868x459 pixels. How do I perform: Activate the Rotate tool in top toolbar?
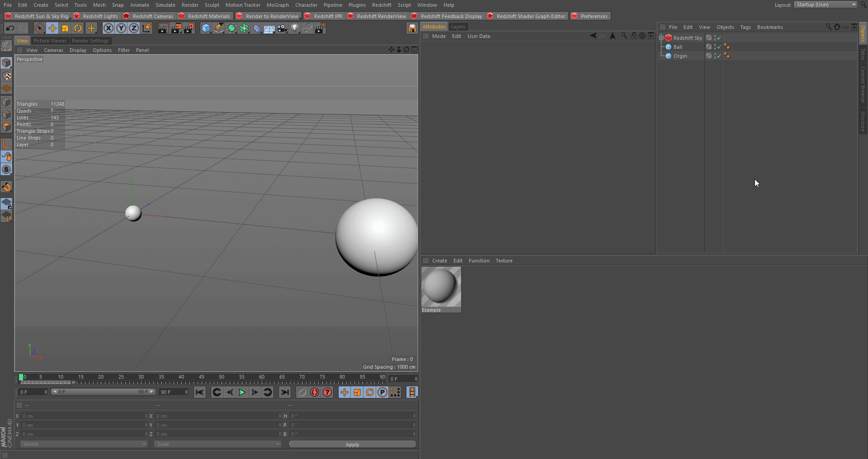(x=78, y=28)
